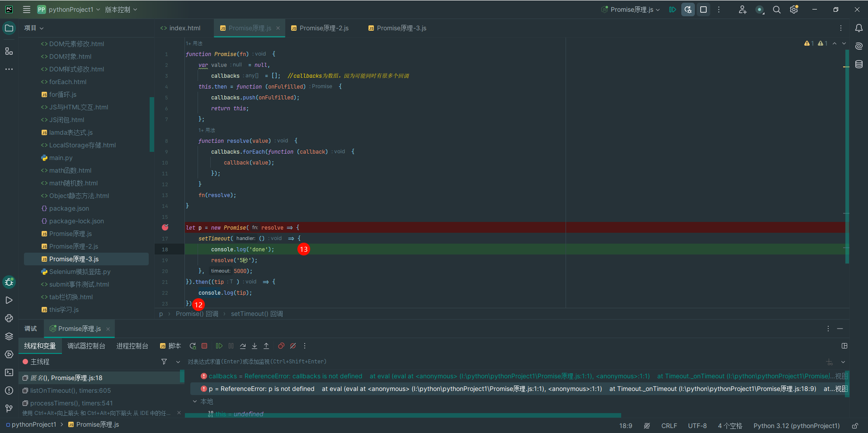The image size is (868, 433).
Task: Open IDE settings gear
Action: tap(794, 9)
